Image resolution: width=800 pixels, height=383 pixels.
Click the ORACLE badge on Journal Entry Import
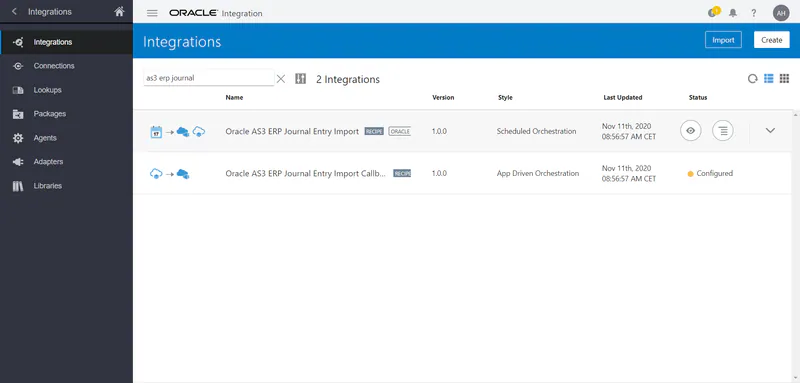point(399,132)
